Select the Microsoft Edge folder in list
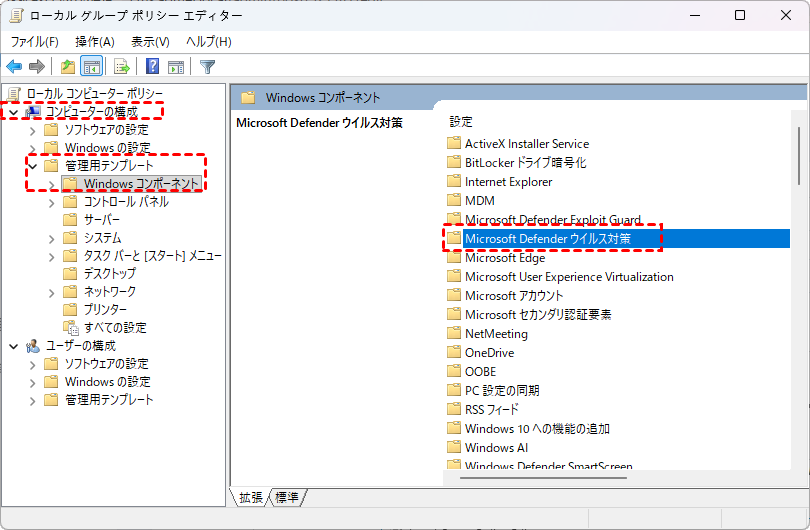 click(x=505, y=257)
